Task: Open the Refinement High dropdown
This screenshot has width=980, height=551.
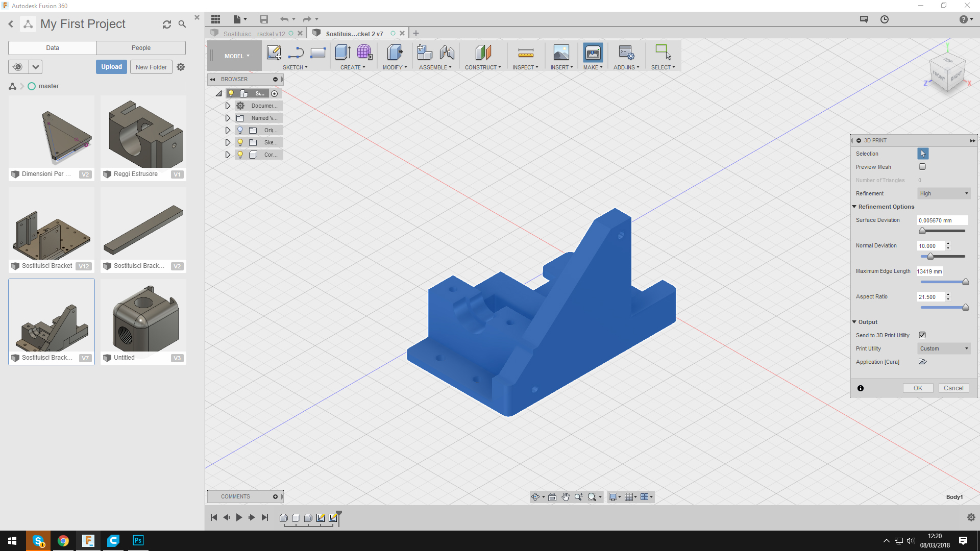Action: click(x=944, y=193)
